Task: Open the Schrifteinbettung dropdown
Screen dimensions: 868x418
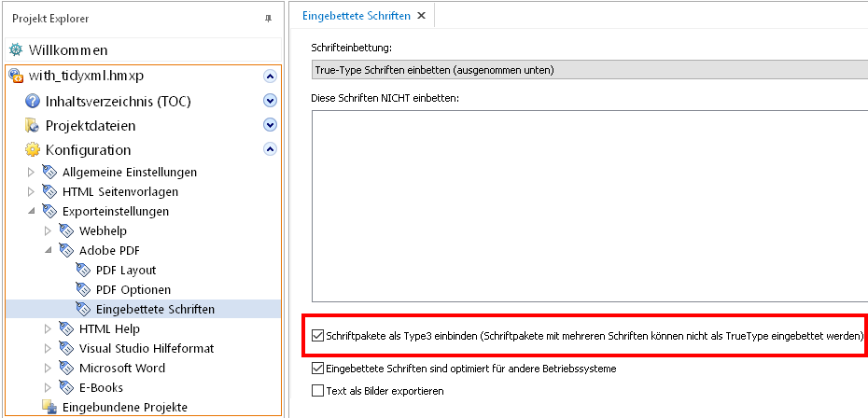Action: pyautogui.click(x=588, y=70)
